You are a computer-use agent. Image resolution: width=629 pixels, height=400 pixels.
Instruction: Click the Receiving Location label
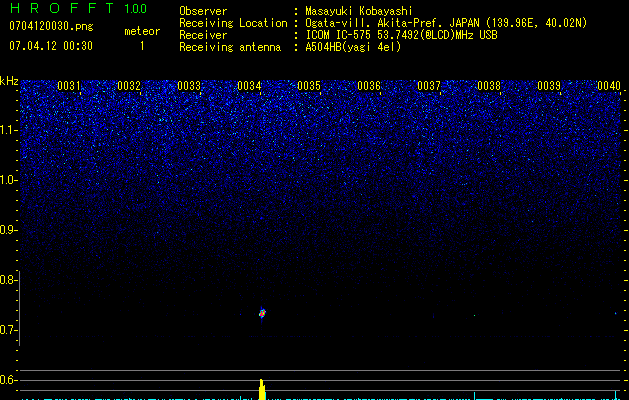(x=233, y=23)
